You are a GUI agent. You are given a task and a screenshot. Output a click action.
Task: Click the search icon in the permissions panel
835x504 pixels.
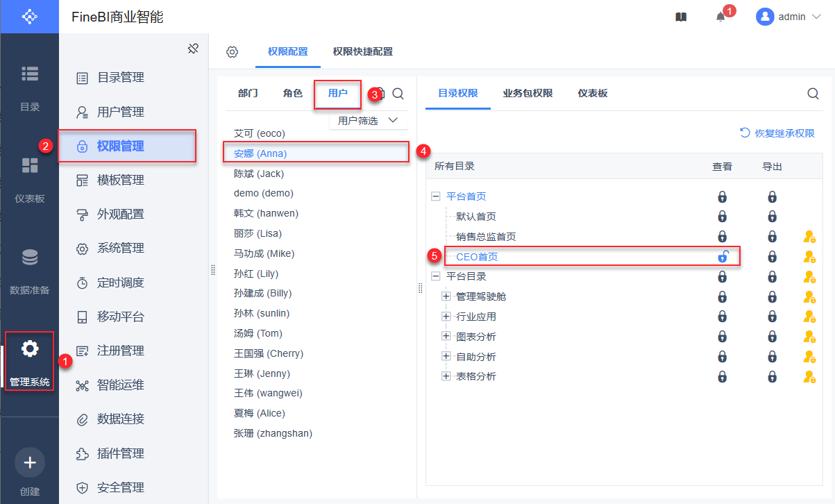click(x=813, y=94)
